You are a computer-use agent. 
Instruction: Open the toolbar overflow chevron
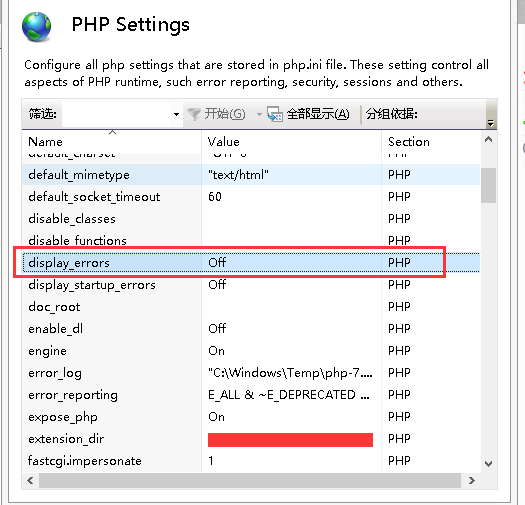tap(491, 123)
